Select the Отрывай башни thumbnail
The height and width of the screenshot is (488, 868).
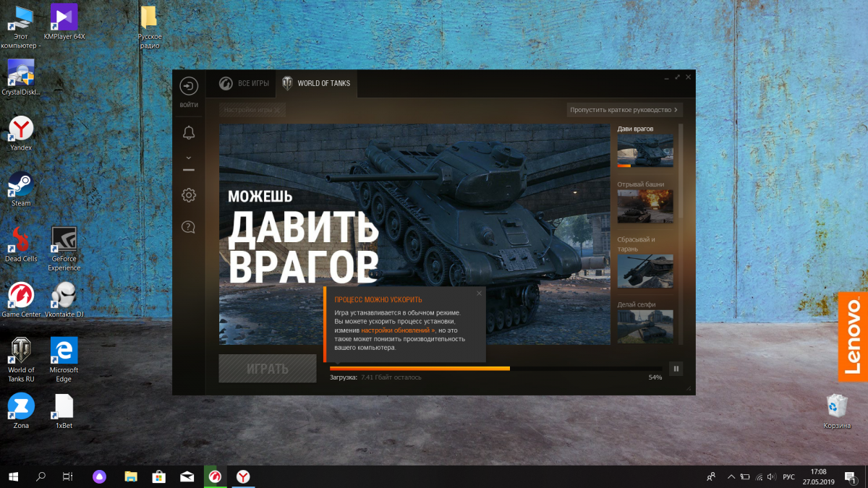click(x=645, y=206)
